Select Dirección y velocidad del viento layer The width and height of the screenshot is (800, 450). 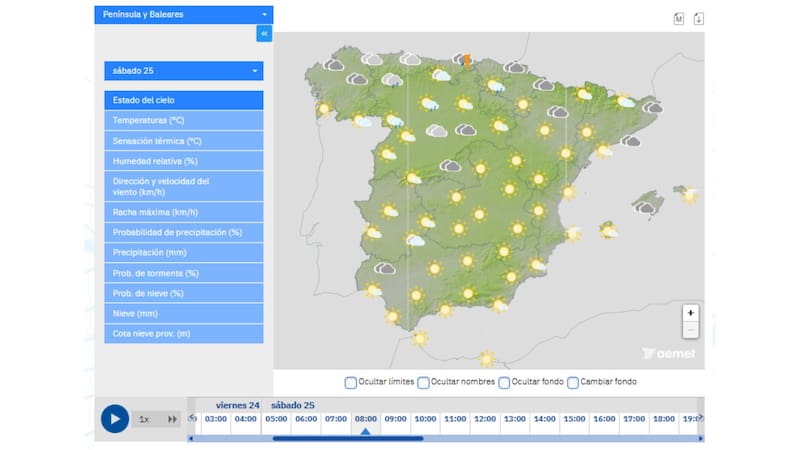(184, 186)
